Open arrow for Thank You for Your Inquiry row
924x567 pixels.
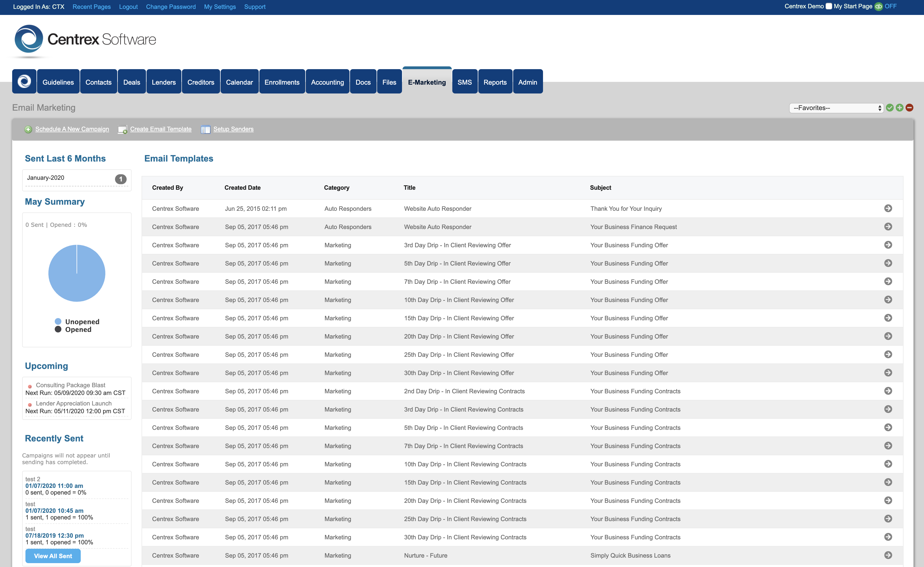click(x=888, y=208)
